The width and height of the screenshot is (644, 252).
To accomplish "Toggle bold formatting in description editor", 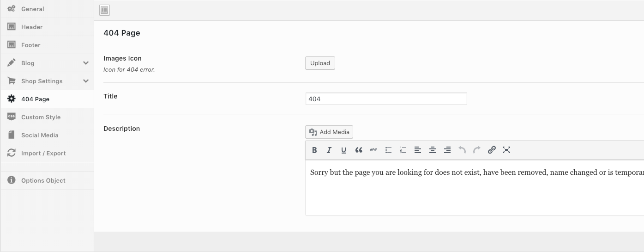I will click(x=314, y=150).
